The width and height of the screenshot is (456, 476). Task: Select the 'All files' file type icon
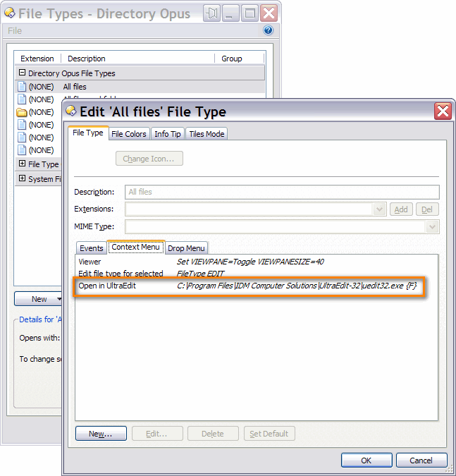(x=22, y=87)
